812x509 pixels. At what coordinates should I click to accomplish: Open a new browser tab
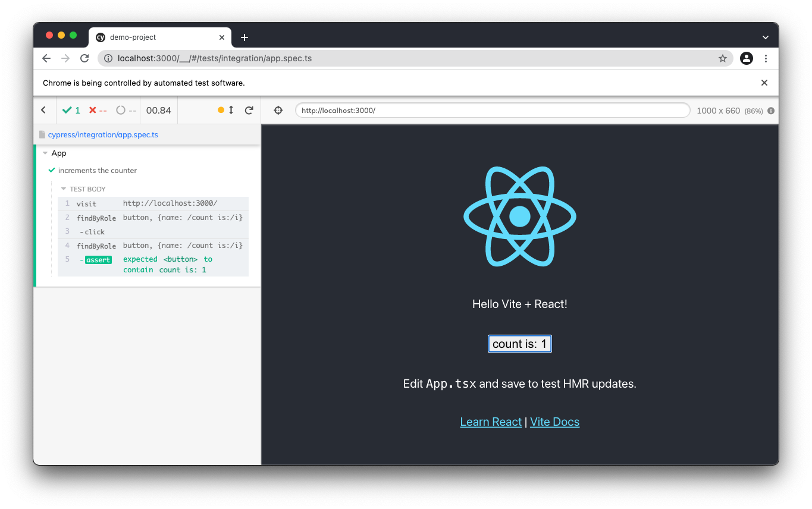tap(244, 37)
